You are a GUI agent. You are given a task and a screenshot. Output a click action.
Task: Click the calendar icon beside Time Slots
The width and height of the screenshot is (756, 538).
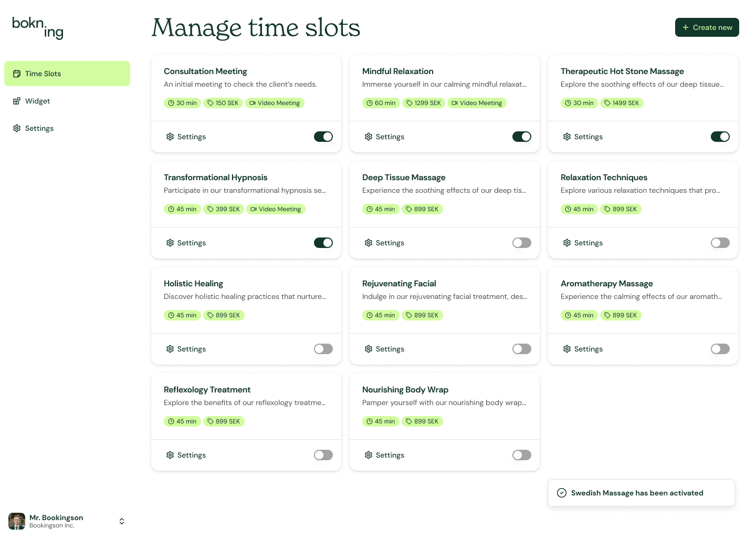17,74
